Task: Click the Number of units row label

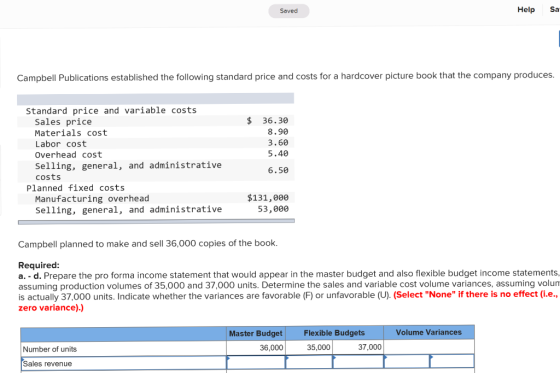Action: (x=50, y=349)
